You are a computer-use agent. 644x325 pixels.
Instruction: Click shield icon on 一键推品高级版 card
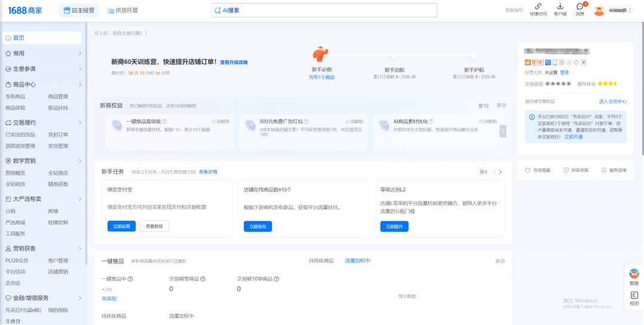[117, 125]
